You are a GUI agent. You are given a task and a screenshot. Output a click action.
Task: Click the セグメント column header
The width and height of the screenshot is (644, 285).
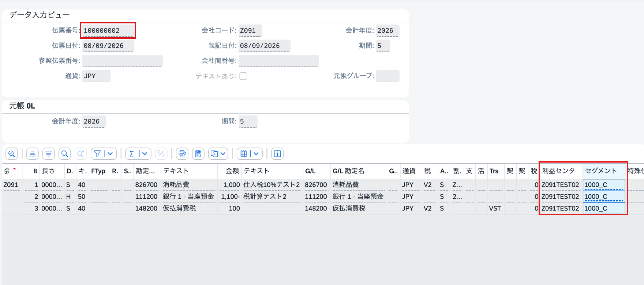pyautogui.click(x=604, y=171)
